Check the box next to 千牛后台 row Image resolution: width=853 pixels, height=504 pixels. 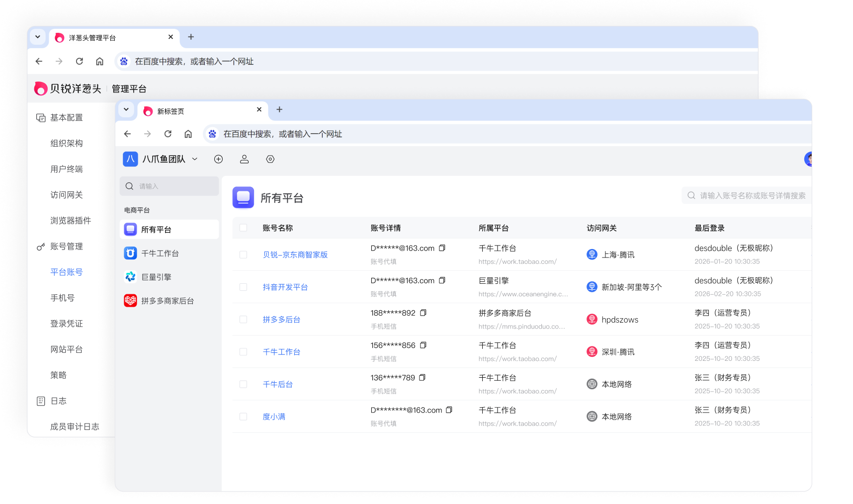(243, 384)
